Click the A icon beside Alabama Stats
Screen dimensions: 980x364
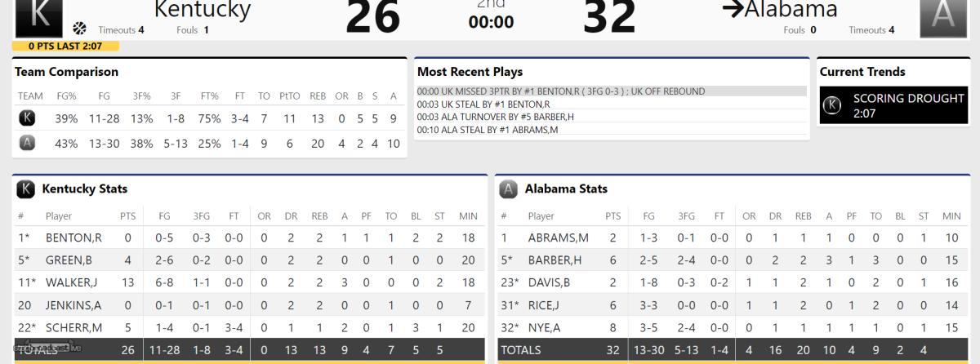509,189
